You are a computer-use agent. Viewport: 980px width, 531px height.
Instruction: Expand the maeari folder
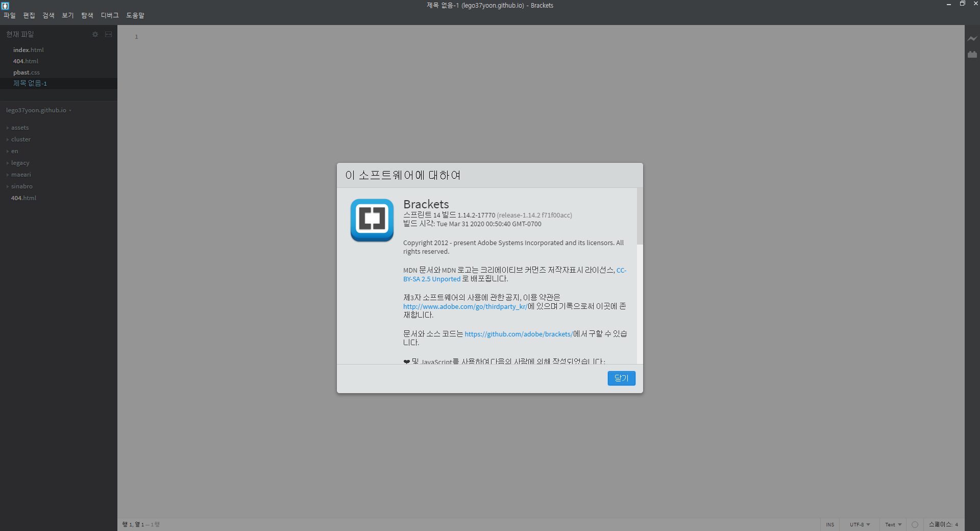point(21,175)
